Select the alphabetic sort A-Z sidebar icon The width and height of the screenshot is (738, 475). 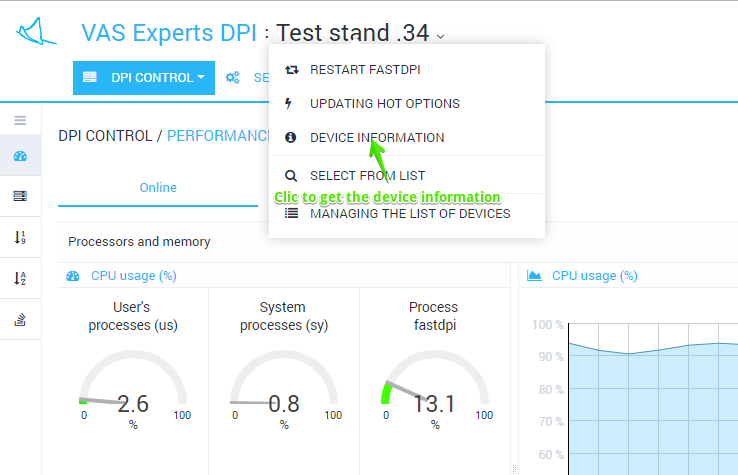[20, 279]
